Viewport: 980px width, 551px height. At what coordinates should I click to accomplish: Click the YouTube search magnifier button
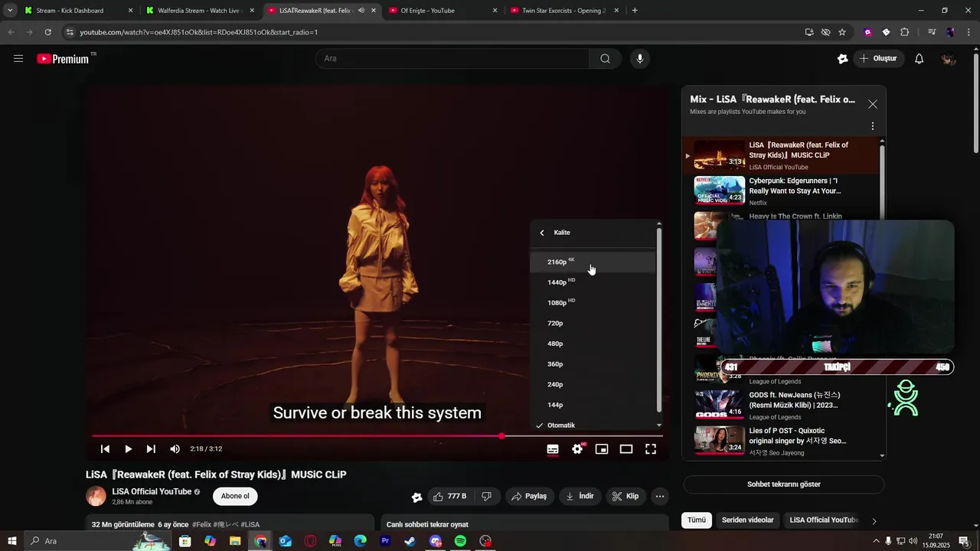605,58
